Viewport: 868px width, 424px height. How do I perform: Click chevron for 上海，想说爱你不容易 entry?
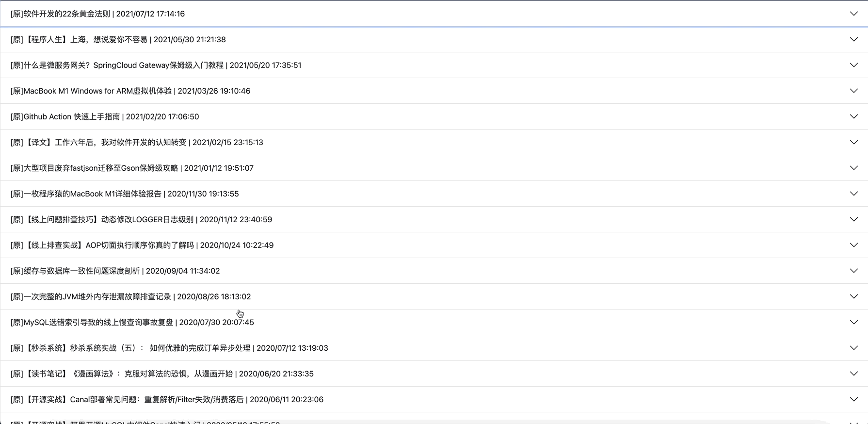click(853, 39)
